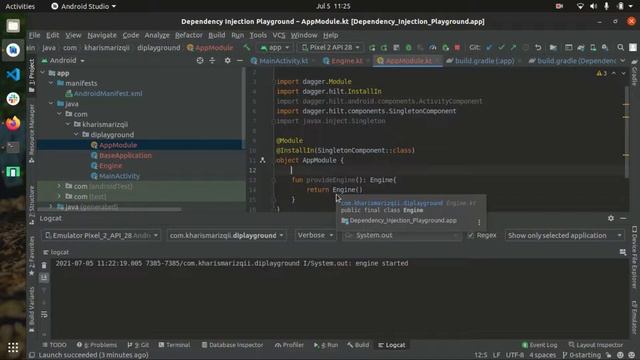Click the scroll to end logcat icon
This screenshot has width=640, height=360.
coord(44,278)
